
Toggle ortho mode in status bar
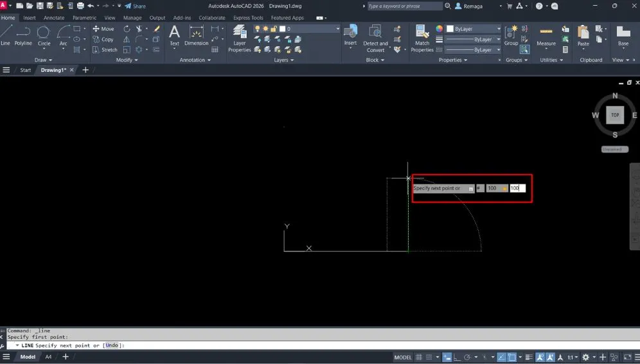(x=457, y=358)
